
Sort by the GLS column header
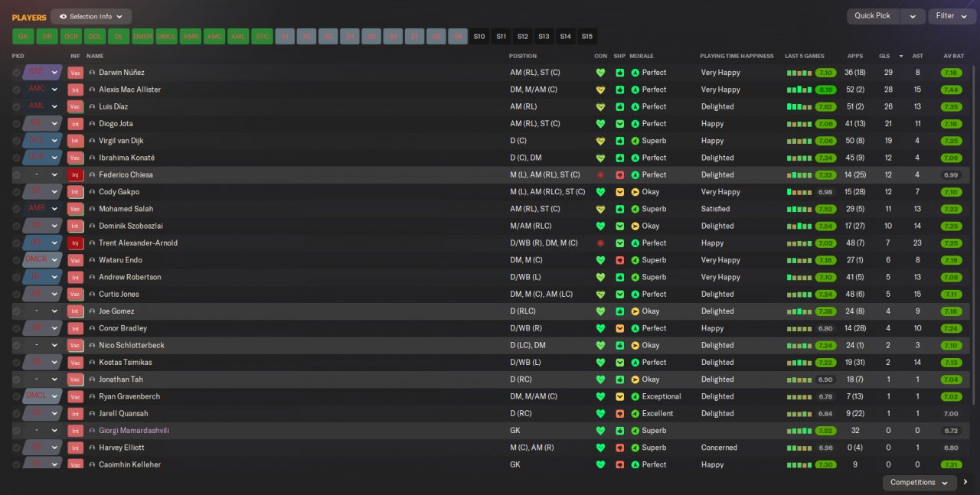pyautogui.click(x=884, y=56)
